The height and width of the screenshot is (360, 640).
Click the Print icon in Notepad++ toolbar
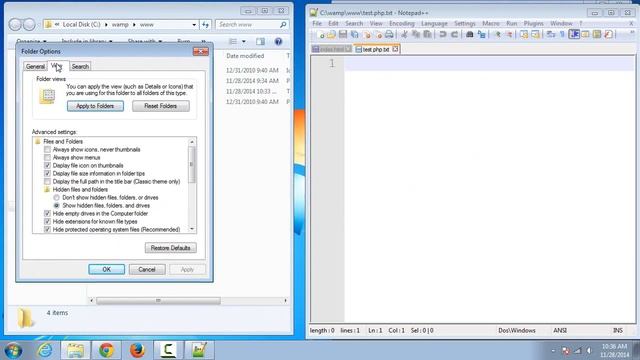click(x=389, y=35)
